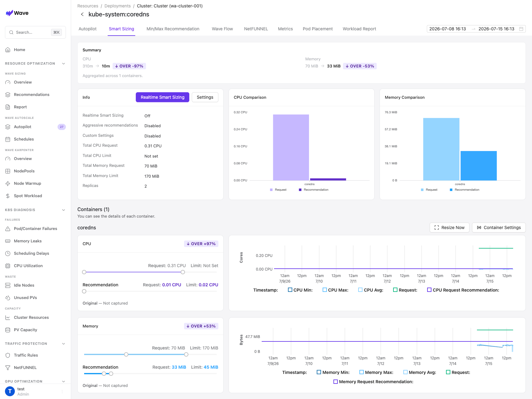This screenshot has height=399, width=532.
Task: Click the Idle Nodes server icon
Action: [8, 285]
